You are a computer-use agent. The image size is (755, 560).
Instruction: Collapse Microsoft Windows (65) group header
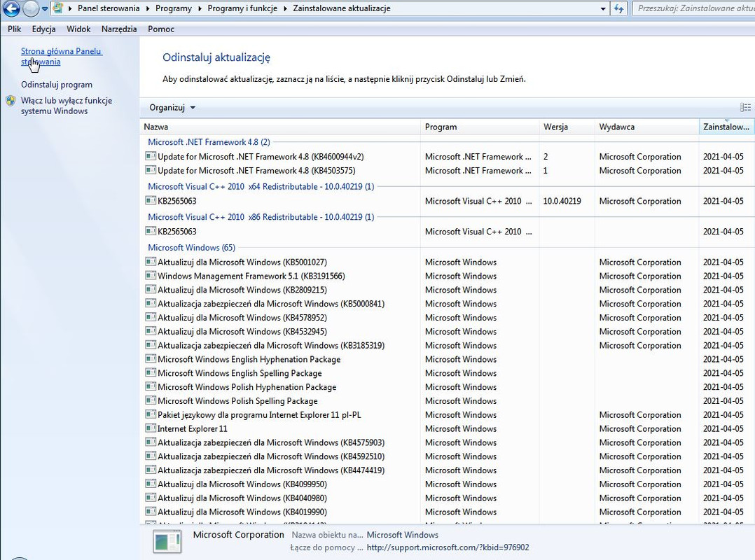[x=191, y=247]
